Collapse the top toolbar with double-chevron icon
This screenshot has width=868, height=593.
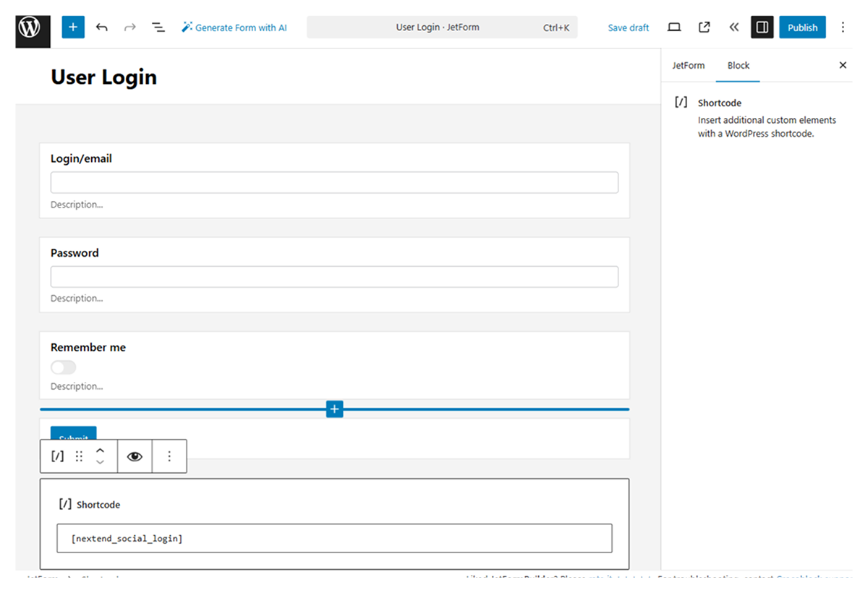[733, 27]
